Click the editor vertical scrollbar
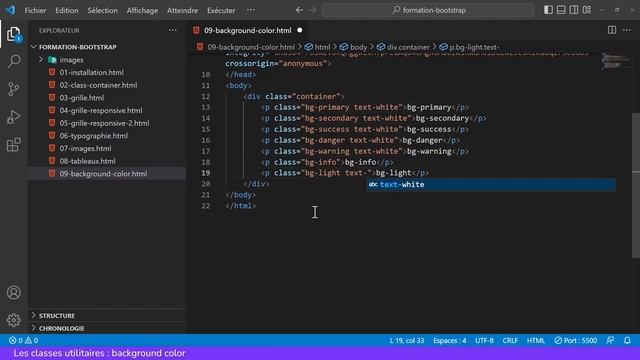 [x=636, y=185]
